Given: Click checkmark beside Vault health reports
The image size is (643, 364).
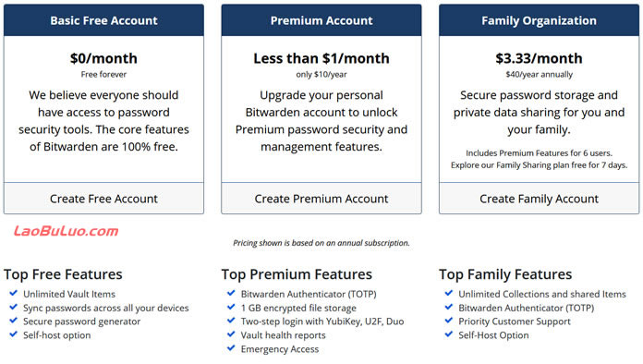Looking at the screenshot, I should pos(231,334).
